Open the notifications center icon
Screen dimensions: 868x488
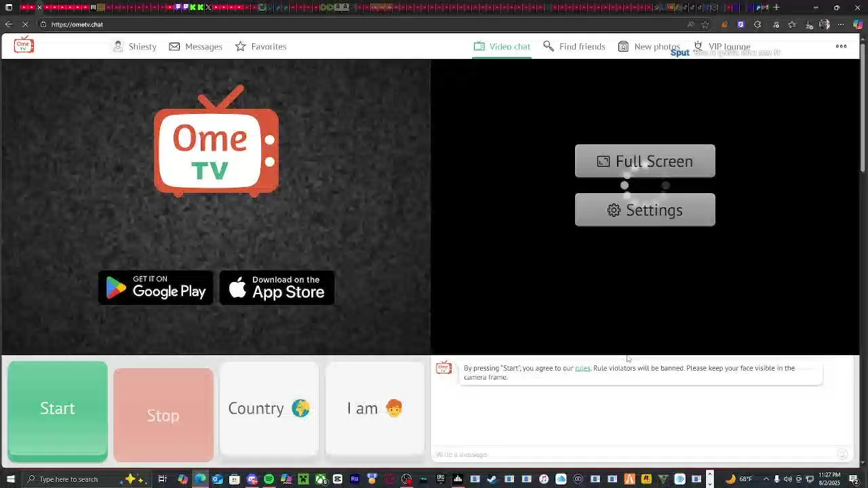point(854,479)
